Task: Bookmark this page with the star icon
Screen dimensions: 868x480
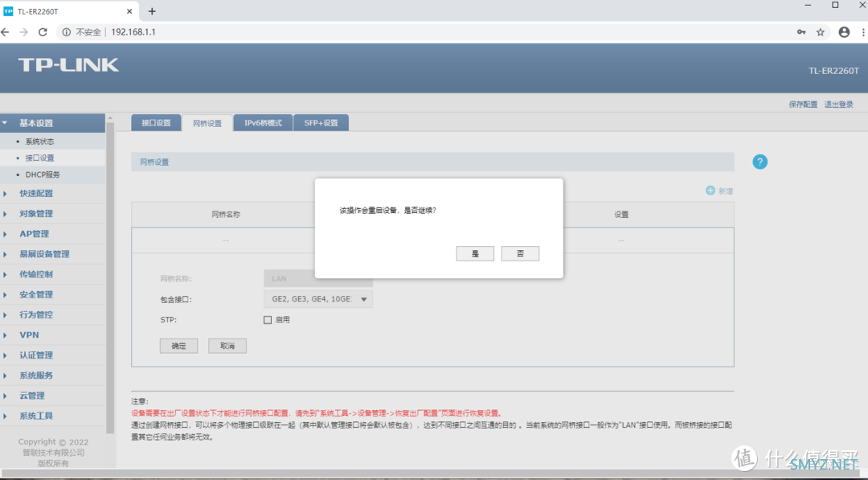Action: [820, 32]
